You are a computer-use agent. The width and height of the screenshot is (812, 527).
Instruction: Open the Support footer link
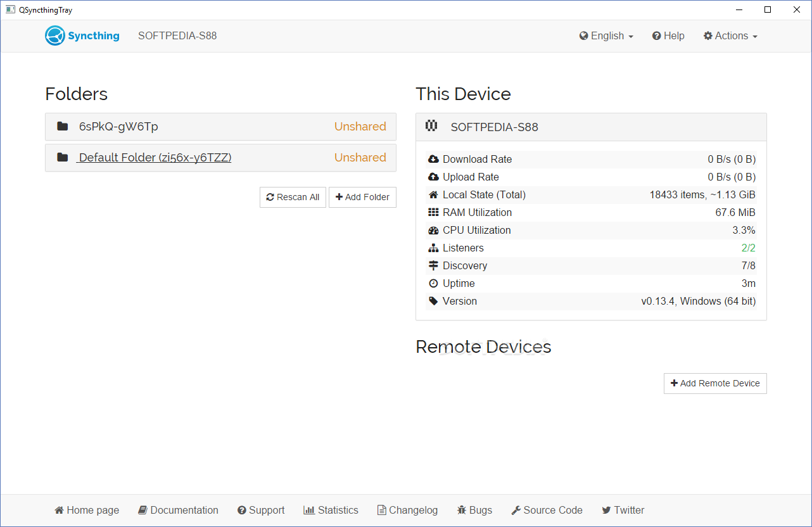click(x=261, y=510)
